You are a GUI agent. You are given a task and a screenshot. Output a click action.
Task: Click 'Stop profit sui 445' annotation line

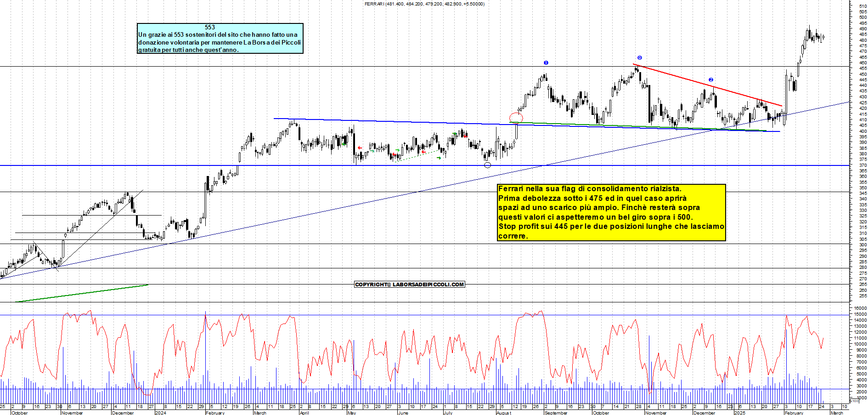pyautogui.click(x=611, y=227)
